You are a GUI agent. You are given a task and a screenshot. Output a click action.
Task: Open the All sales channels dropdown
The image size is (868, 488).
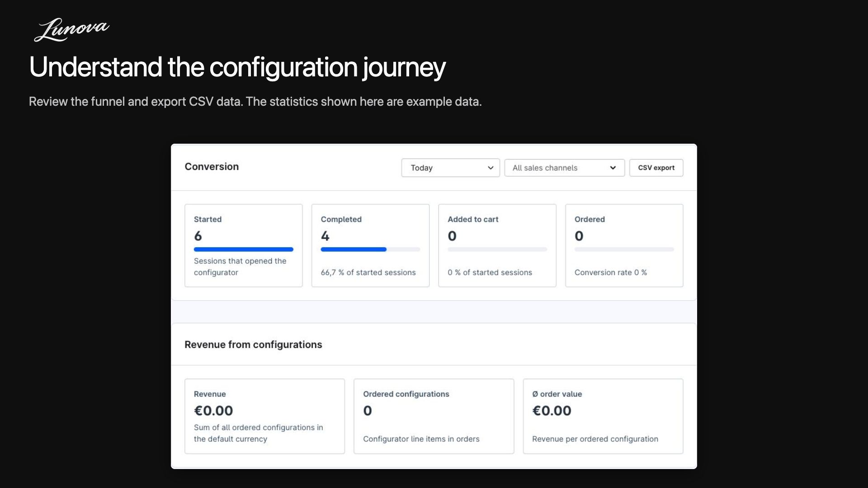tap(564, 168)
